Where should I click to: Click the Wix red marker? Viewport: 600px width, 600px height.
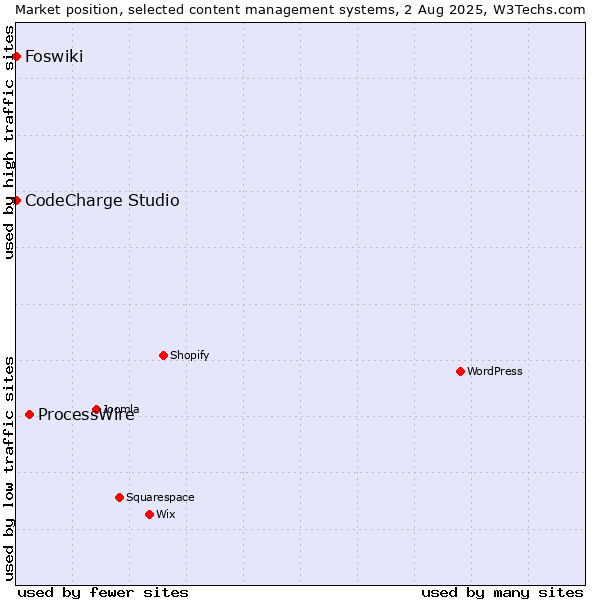point(150,515)
